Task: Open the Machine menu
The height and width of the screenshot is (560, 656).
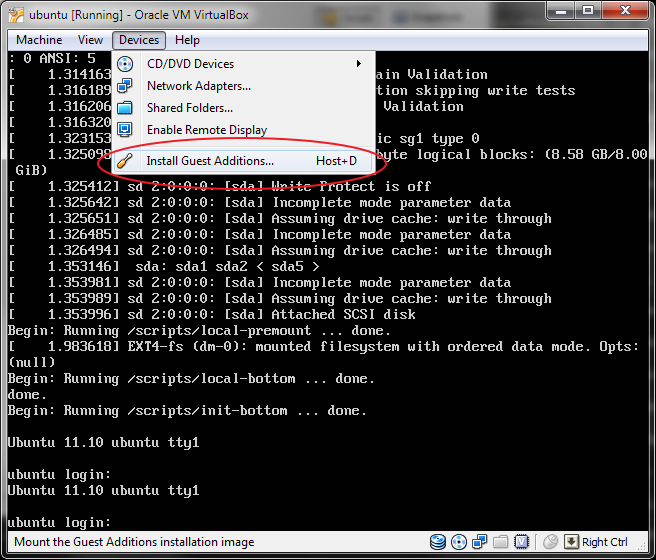Action: (x=39, y=40)
